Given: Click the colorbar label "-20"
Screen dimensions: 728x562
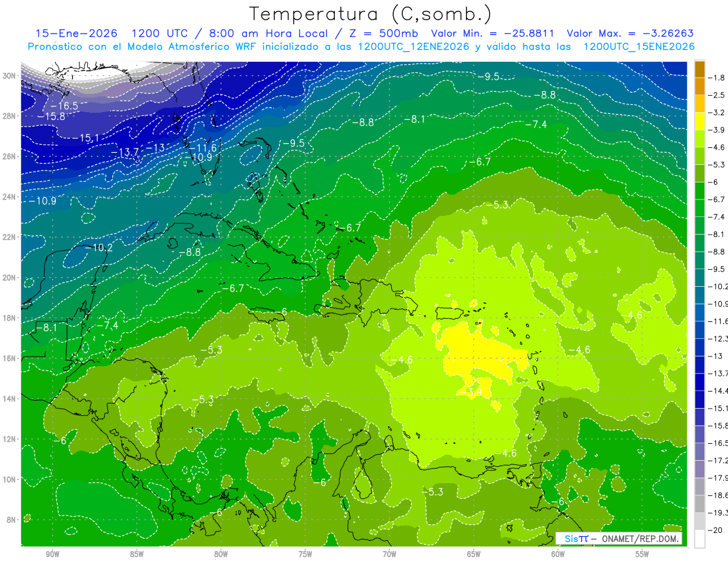Looking at the screenshot, I should coord(715,530).
